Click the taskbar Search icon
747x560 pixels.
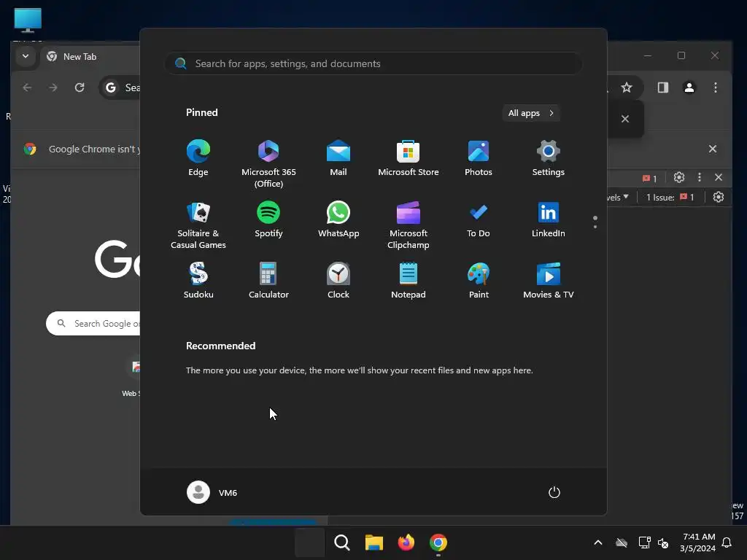(x=342, y=542)
